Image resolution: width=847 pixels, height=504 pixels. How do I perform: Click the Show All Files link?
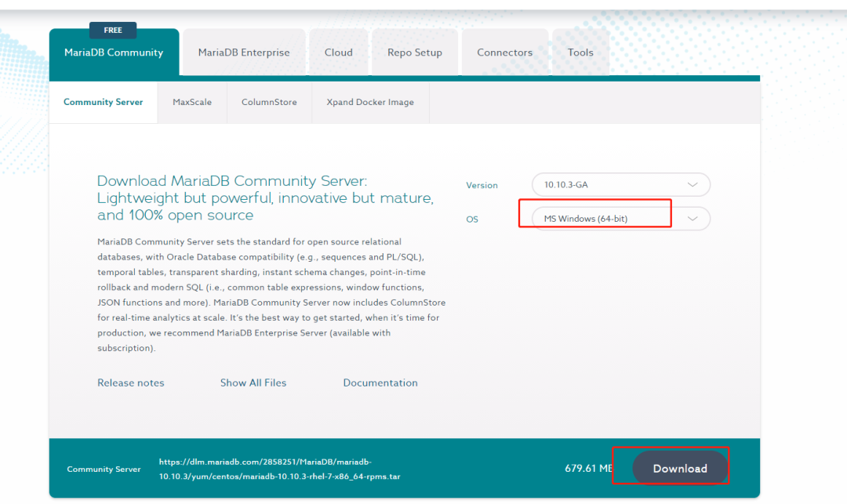click(x=253, y=383)
